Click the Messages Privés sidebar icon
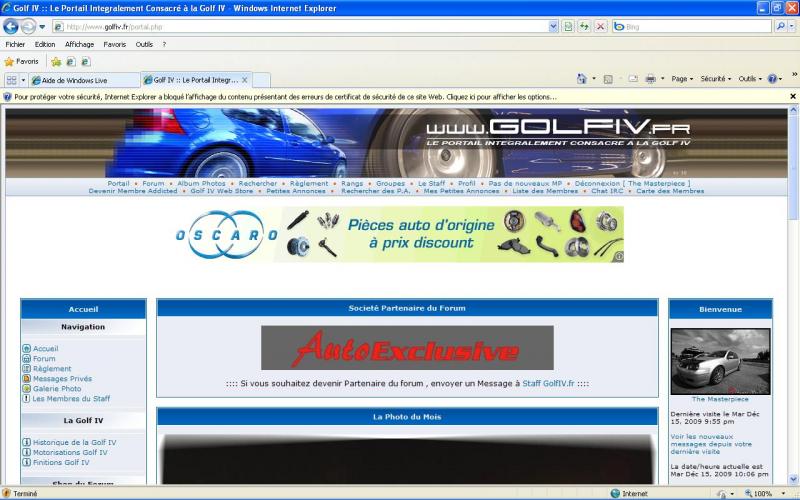 coord(27,379)
